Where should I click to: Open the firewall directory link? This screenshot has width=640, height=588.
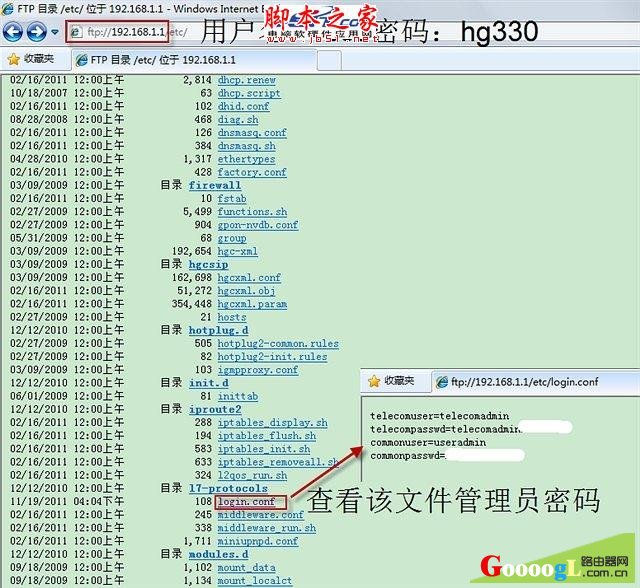[x=214, y=185]
